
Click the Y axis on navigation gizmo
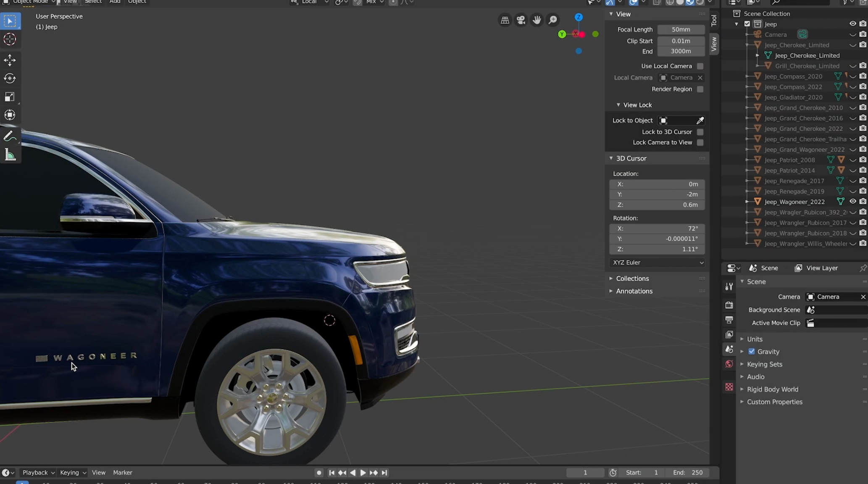pos(562,34)
